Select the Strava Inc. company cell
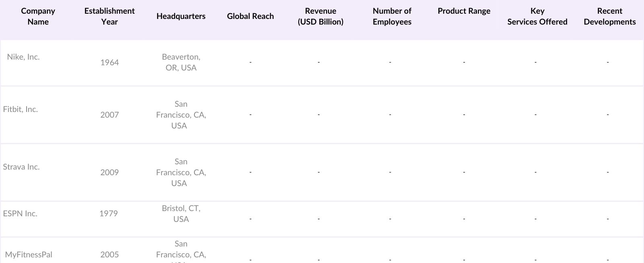This screenshot has width=644, height=263. [21, 167]
